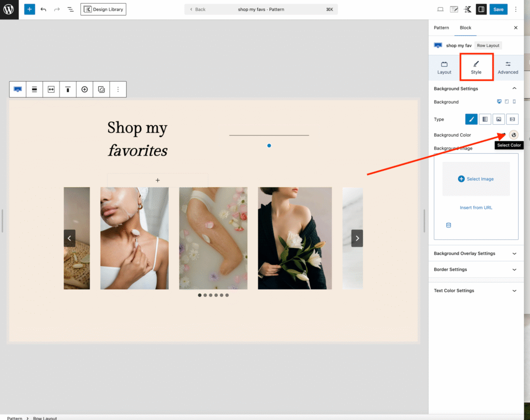Open the Kadence settings icon in top bar
The width and height of the screenshot is (530, 420).
tap(467, 9)
